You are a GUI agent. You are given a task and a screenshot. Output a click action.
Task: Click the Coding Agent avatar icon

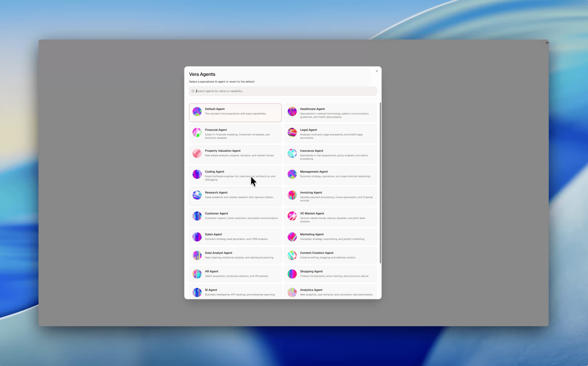point(197,174)
